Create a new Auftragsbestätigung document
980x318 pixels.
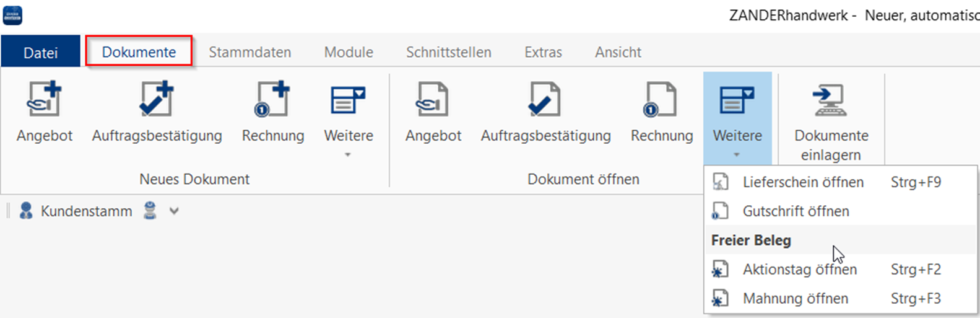tap(157, 100)
